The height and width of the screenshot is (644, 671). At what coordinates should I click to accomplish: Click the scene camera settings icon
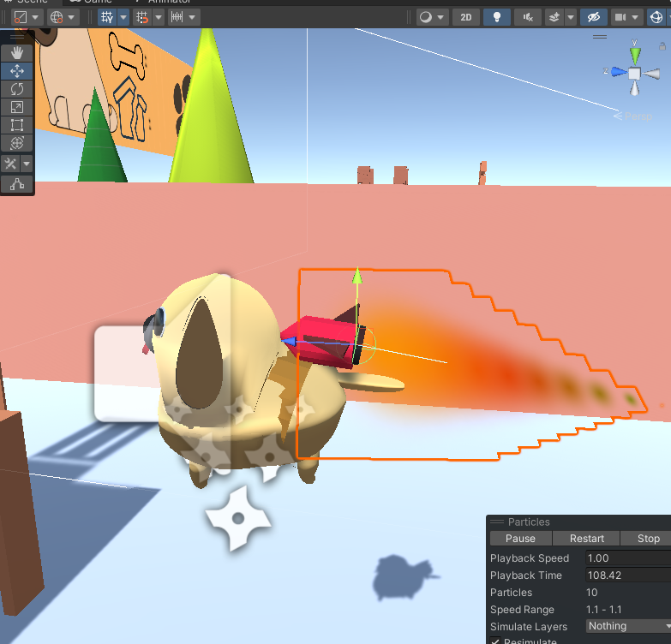[620, 17]
